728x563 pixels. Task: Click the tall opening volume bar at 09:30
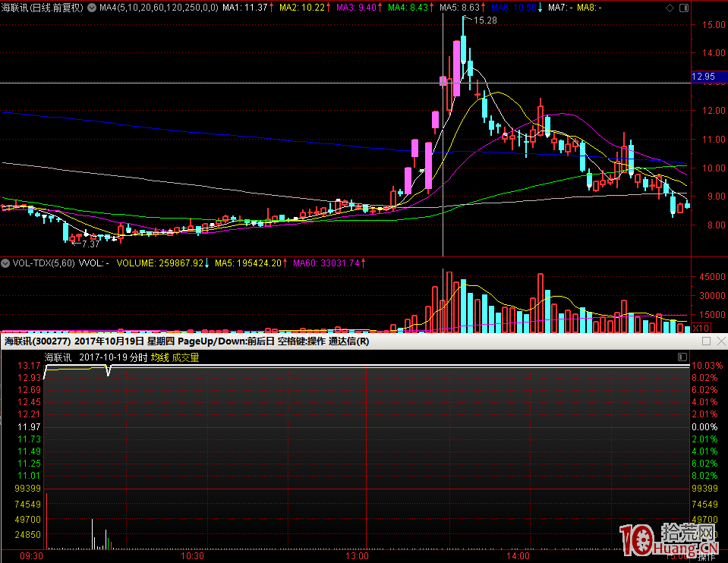(46, 521)
